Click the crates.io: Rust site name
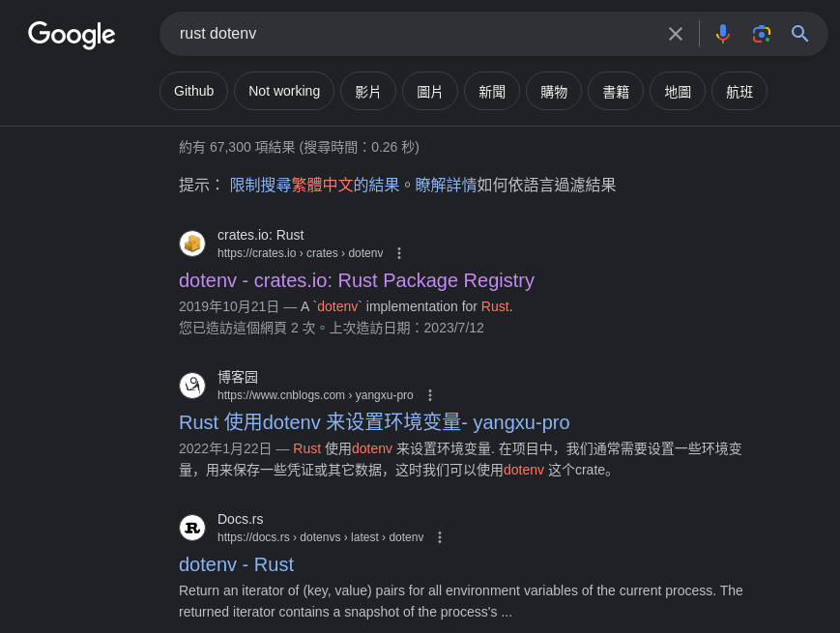840x633 pixels. (260, 235)
